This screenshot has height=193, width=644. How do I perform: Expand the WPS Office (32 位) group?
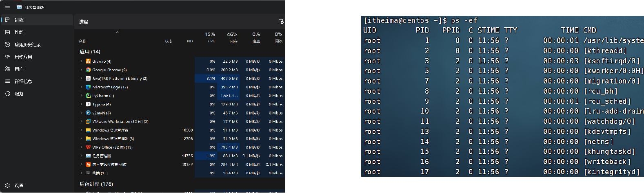pyautogui.click(x=81, y=147)
